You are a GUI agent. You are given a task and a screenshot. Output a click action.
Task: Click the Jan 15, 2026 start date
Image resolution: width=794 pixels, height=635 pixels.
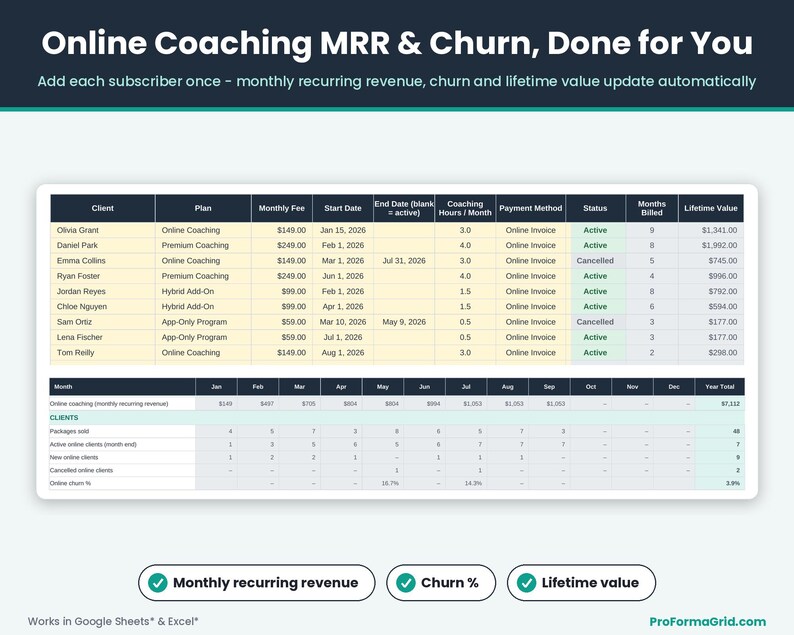click(343, 230)
